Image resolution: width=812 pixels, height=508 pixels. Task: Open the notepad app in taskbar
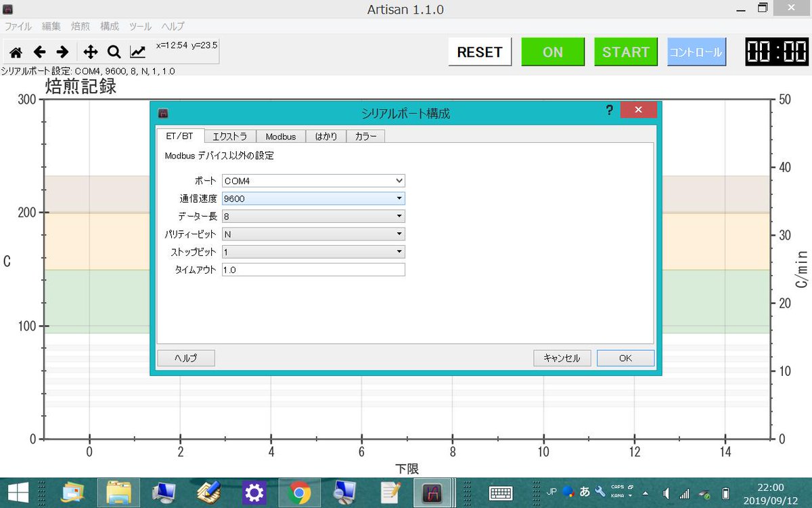point(390,492)
